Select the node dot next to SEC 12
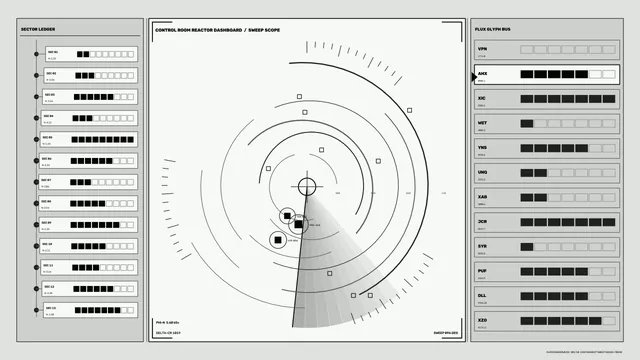 tap(36, 289)
